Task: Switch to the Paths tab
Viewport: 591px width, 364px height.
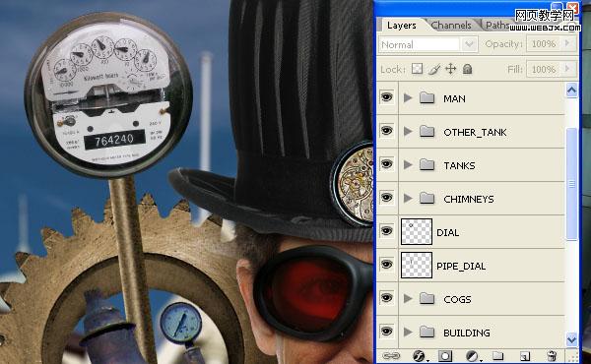Action: click(497, 26)
